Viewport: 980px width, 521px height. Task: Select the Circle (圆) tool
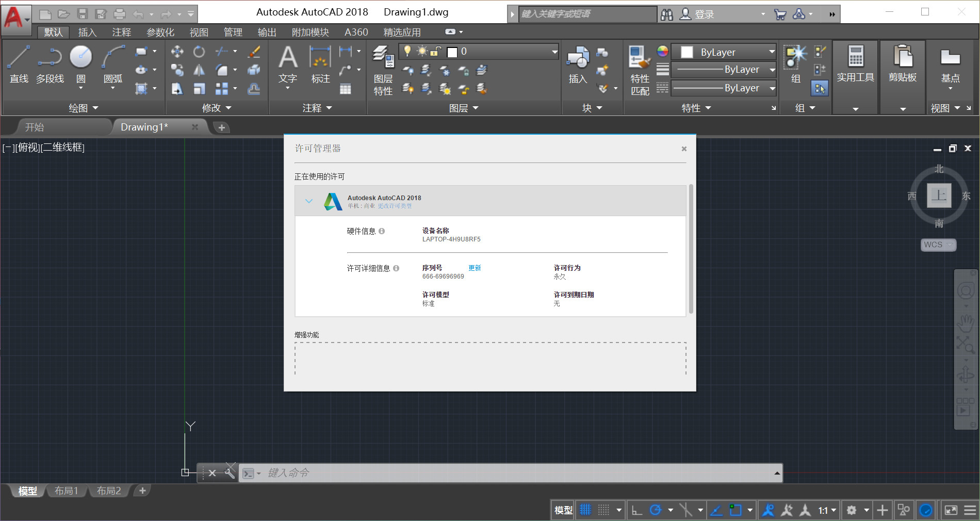(x=81, y=64)
